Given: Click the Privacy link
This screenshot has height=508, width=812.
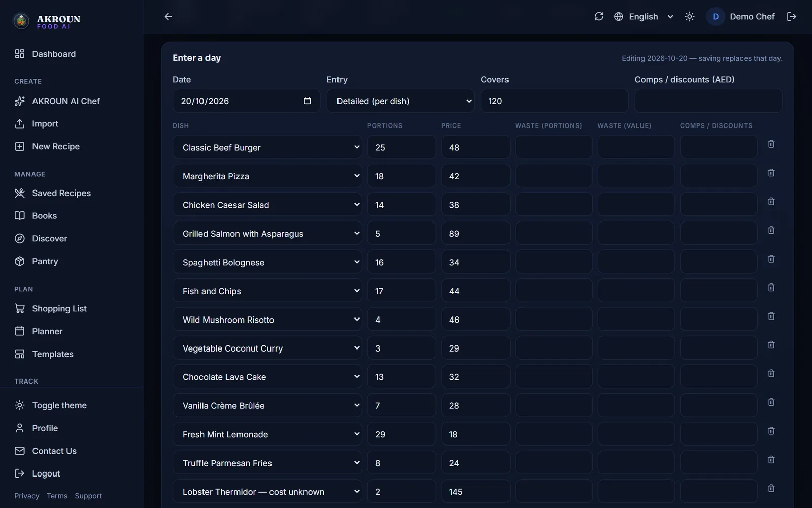Looking at the screenshot, I should 27,496.
